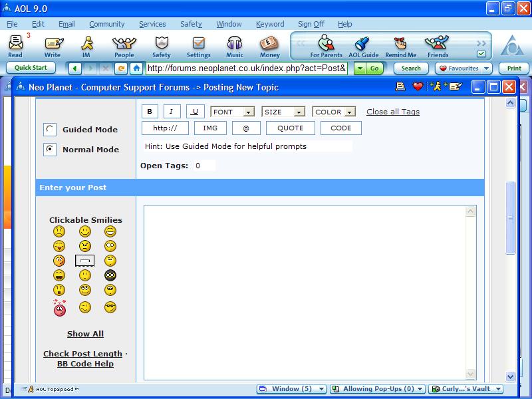
Task: Click the page scrollbar down arrow
Action: (x=510, y=376)
